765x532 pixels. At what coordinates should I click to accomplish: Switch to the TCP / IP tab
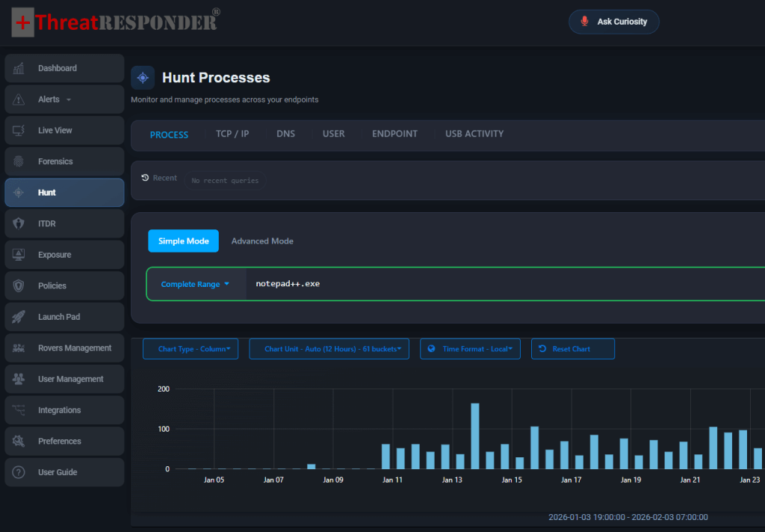click(x=232, y=134)
